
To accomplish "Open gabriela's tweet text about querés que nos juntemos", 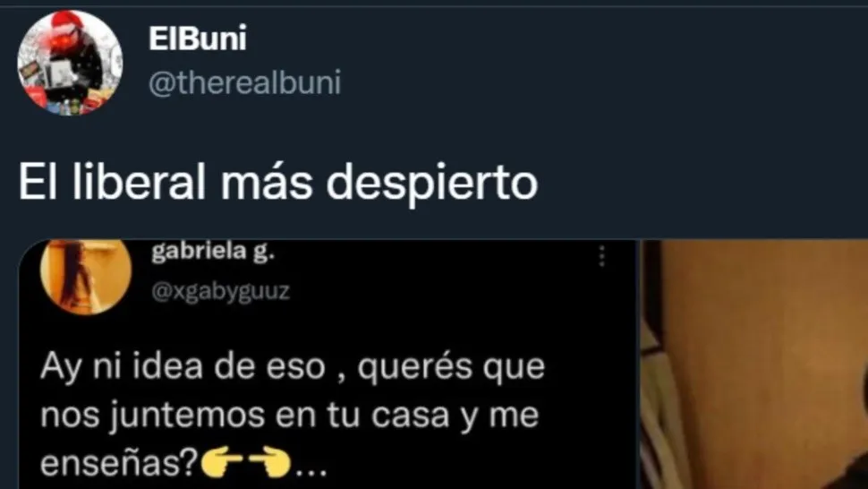I will coord(293,415).
